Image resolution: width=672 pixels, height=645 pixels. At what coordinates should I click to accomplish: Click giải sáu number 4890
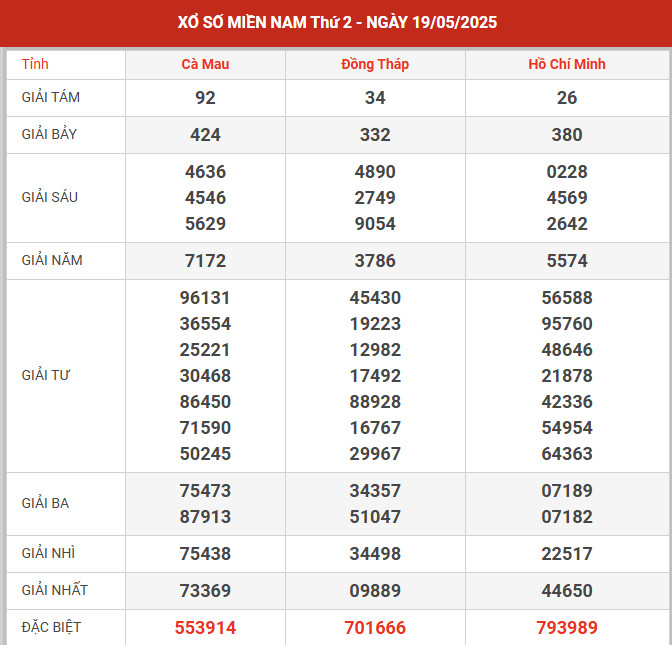(x=375, y=172)
